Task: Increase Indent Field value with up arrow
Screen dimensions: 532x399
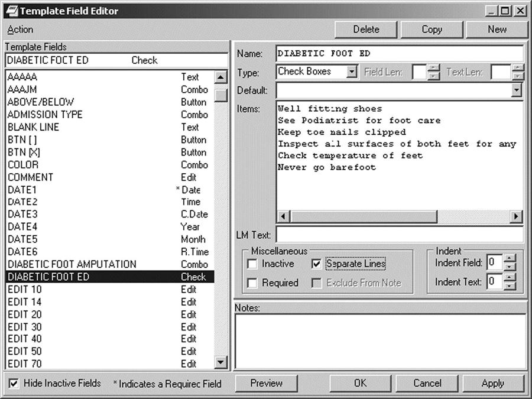Action: coord(511,259)
